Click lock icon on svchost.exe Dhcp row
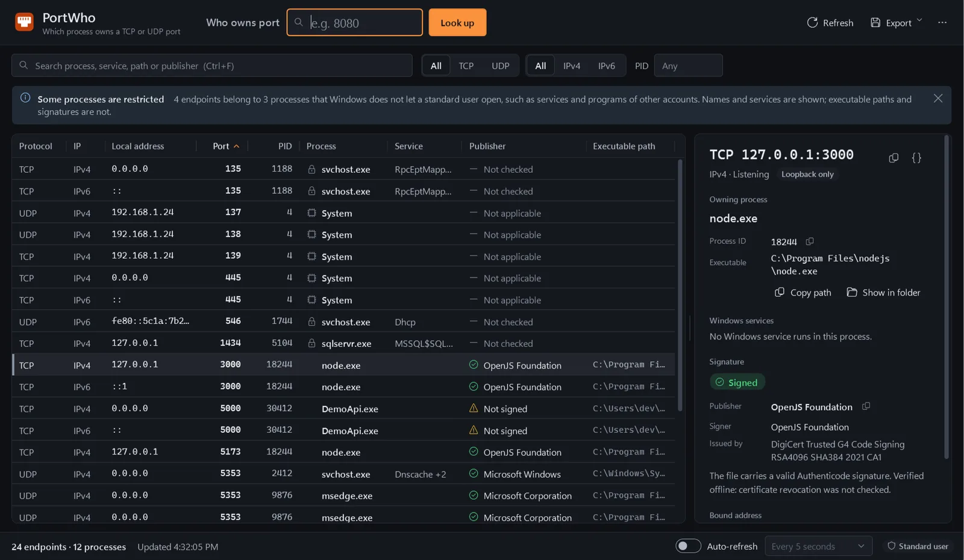 311,322
